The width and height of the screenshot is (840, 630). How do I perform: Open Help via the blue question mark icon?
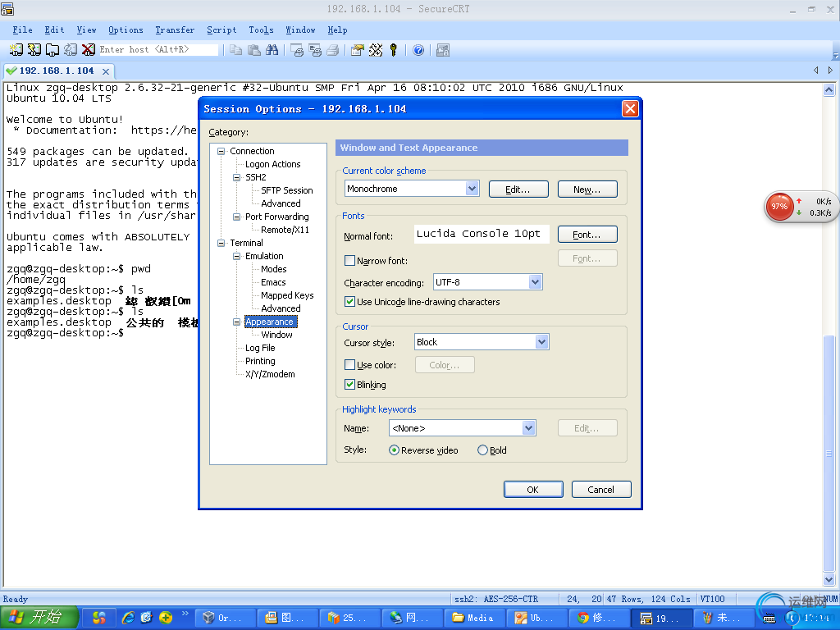(x=418, y=50)
